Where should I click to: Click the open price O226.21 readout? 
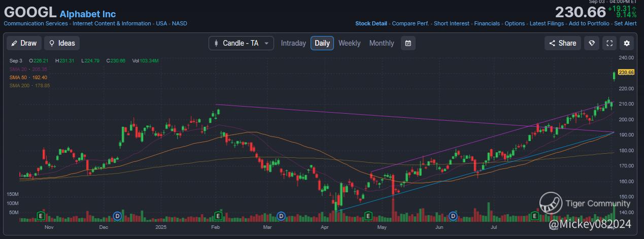pyautogui.click(x=38, y=61)
